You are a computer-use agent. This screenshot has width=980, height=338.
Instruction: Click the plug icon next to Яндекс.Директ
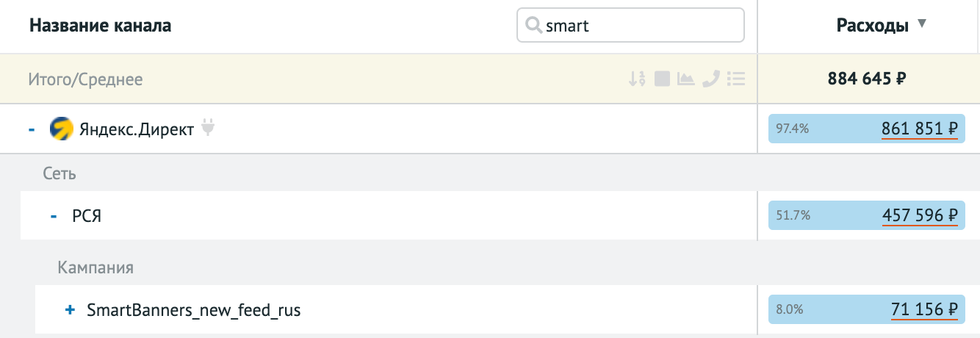tap(208, 129)
